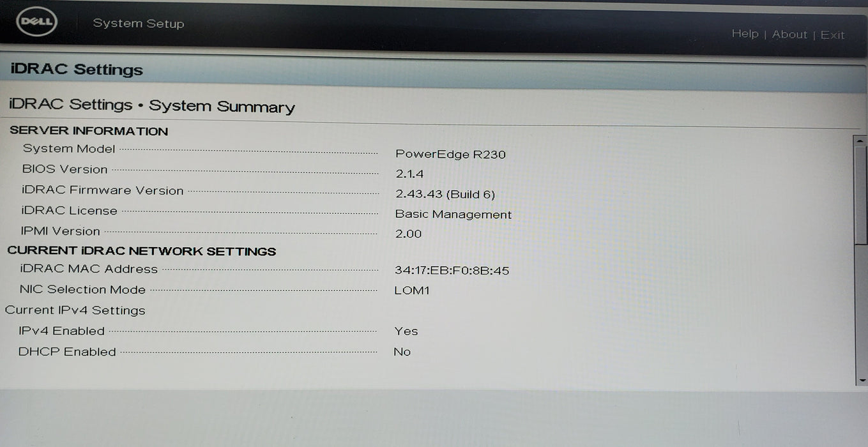Click the Dell logo icon
The image size is (868, 447).
pos(36,23)
